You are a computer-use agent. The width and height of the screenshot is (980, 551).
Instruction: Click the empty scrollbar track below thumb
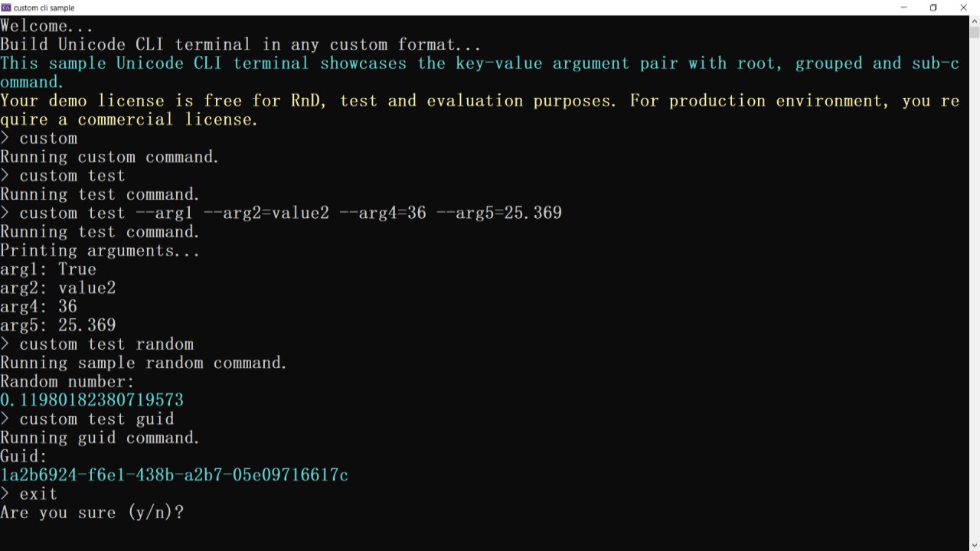coord(974,291)
